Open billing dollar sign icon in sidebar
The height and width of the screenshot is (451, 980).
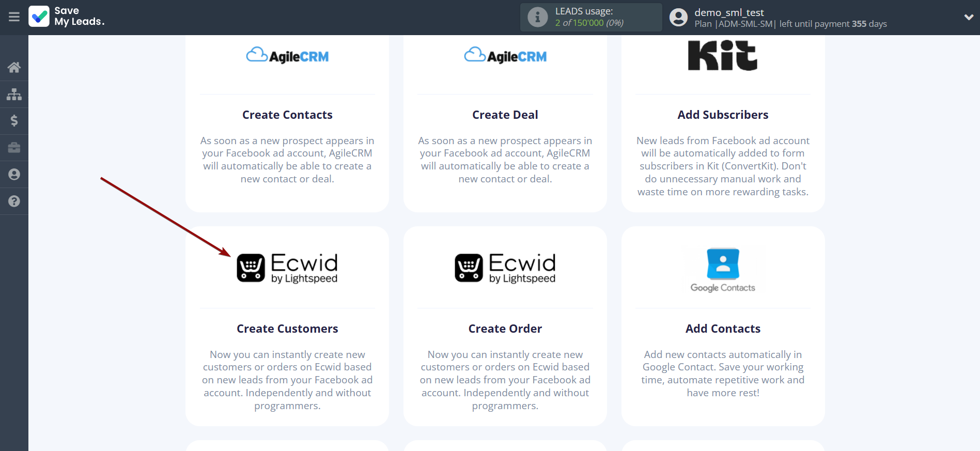click(14, 121)
